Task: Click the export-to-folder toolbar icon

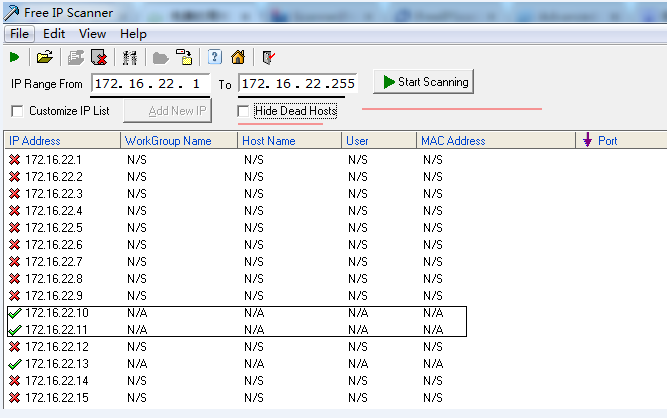Action: point(184,57)
